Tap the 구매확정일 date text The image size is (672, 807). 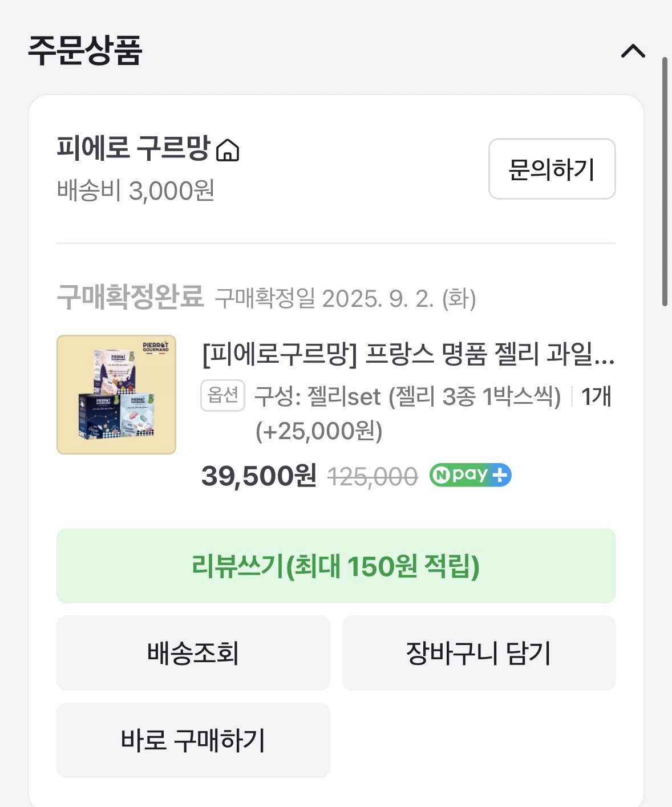click(345, 298)
